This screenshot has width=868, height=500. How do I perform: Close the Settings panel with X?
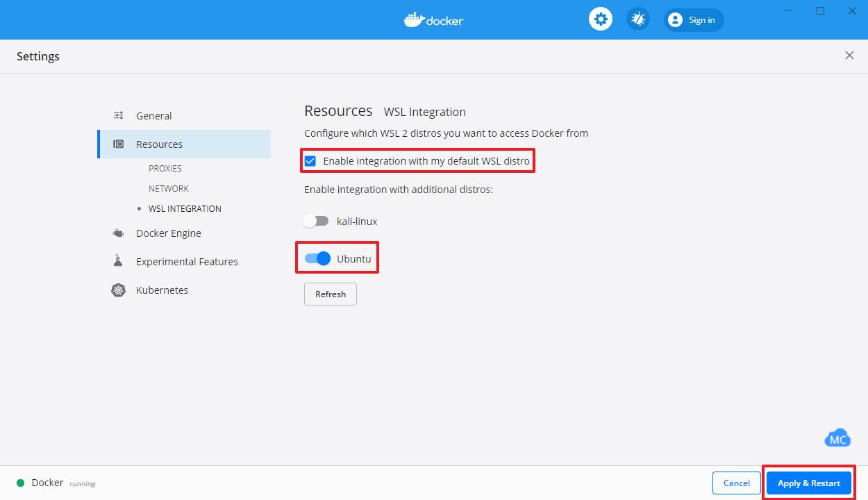click(849, 56)
